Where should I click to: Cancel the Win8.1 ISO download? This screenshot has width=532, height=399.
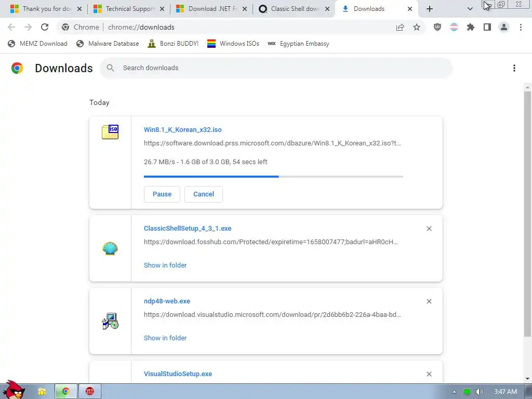point(204,194)
